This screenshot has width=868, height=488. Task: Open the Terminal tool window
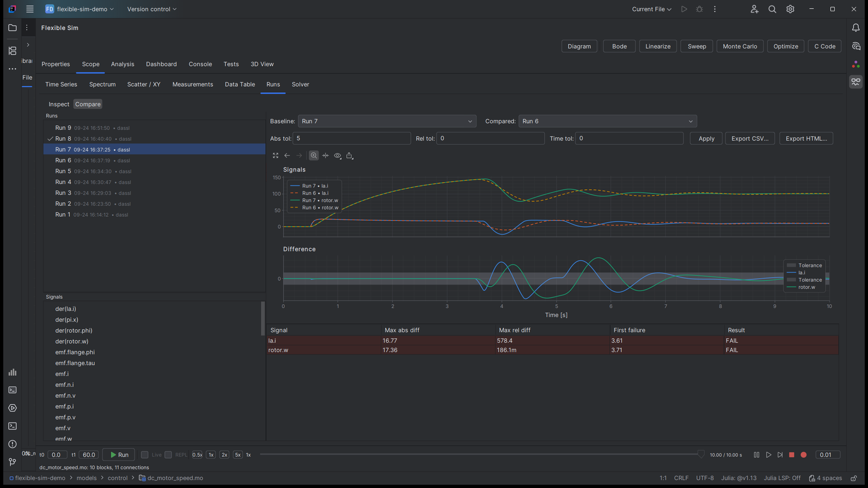(x=12, y=426)
